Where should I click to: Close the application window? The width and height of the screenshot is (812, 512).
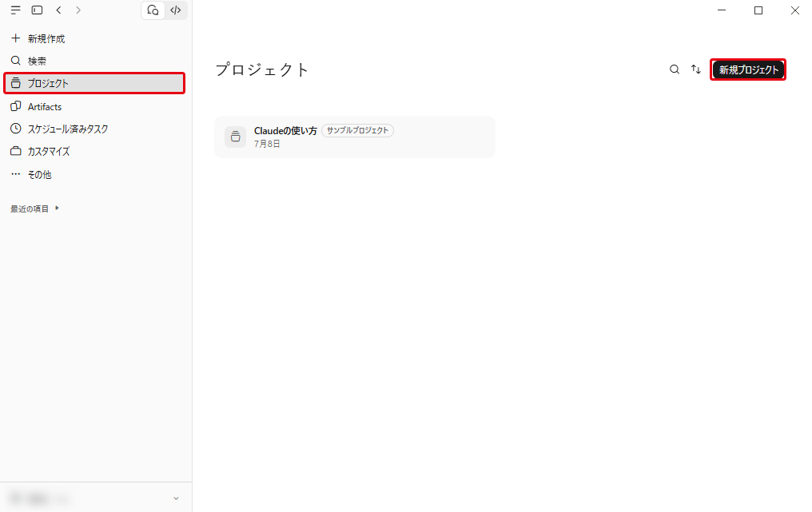pyautogui.click(x=795, y=10)
